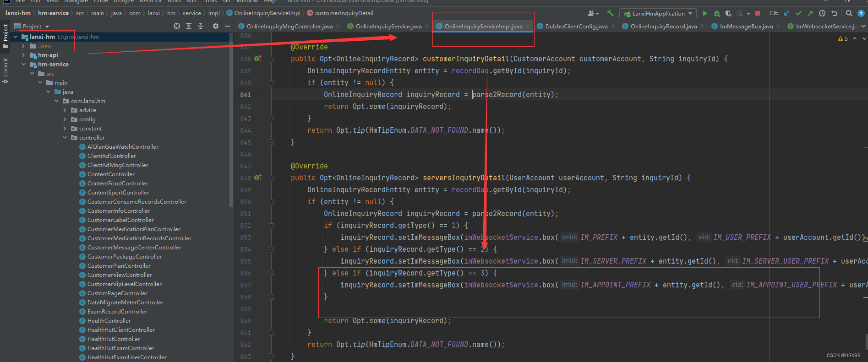868x362 pixels.
Task: Close the ImMessageBox.java tab
Action: click(778, 26)
